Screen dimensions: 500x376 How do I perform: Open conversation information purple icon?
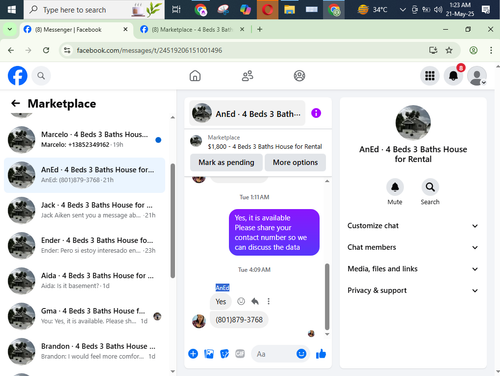(x=316, y=113)
